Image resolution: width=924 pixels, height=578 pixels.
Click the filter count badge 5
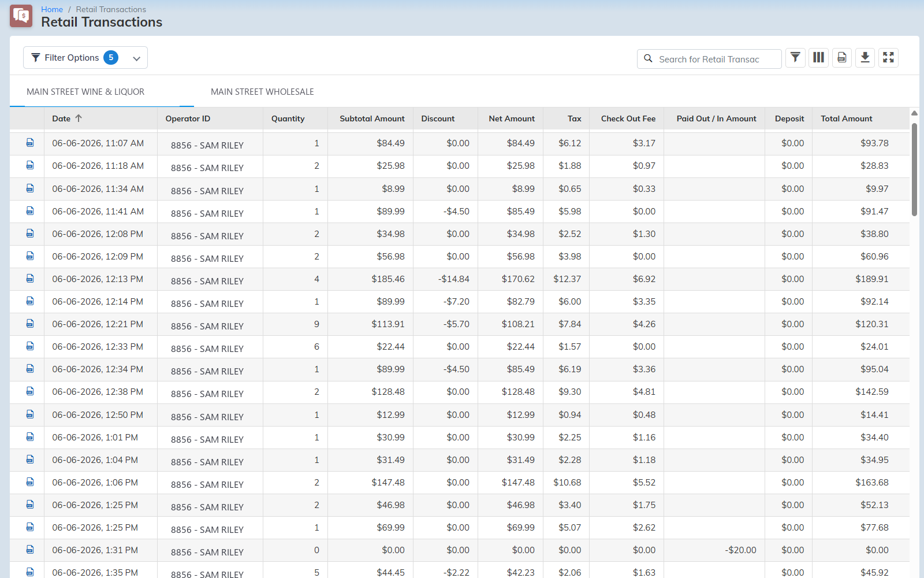(111, 57)
